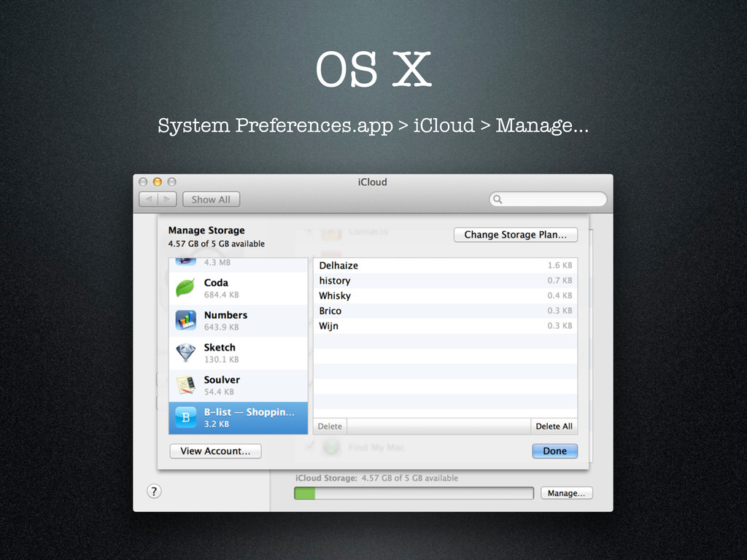Select the Numbers app row
Viewport: 747px width, 560px height.
(x=239, y=321)
